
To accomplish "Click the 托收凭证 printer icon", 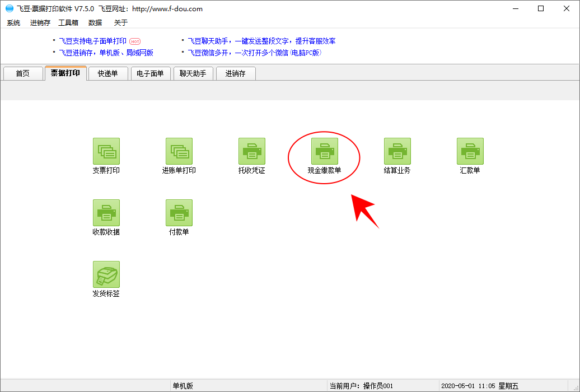I will coord(251,152).
